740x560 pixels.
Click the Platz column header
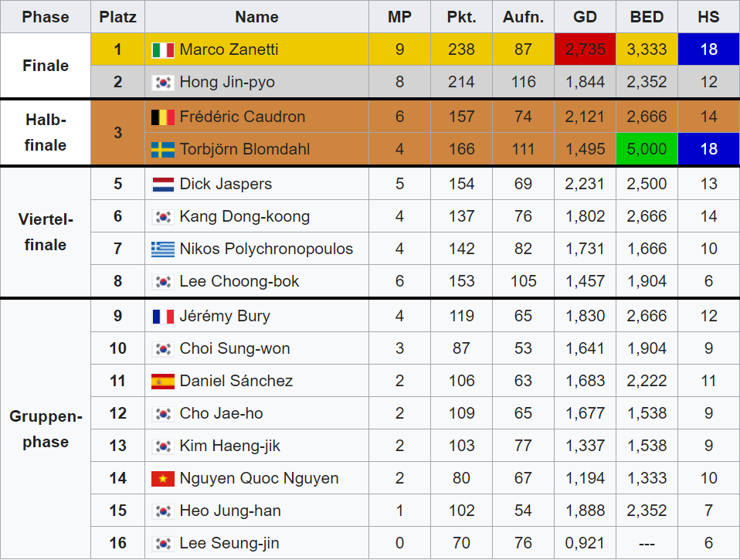coord(117,16)
